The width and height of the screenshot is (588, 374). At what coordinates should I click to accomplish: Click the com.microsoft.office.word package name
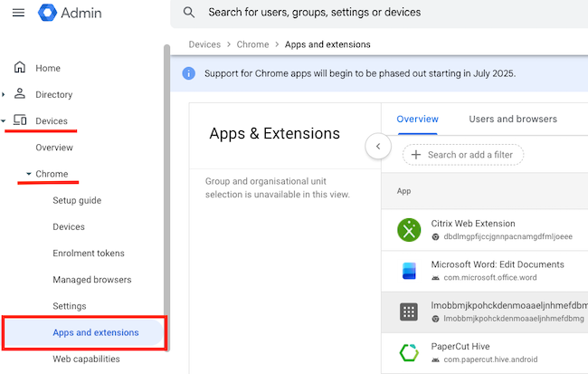point(490,277)
